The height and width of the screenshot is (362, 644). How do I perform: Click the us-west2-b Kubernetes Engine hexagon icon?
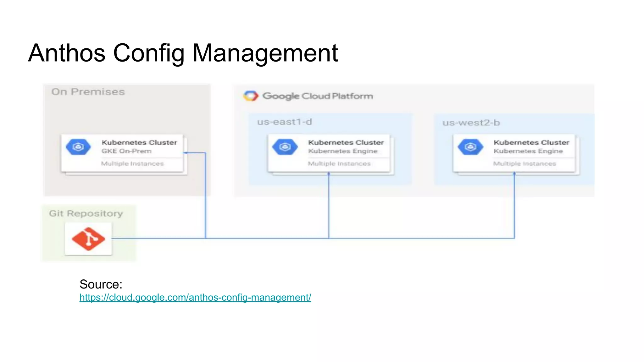point(470,147)
